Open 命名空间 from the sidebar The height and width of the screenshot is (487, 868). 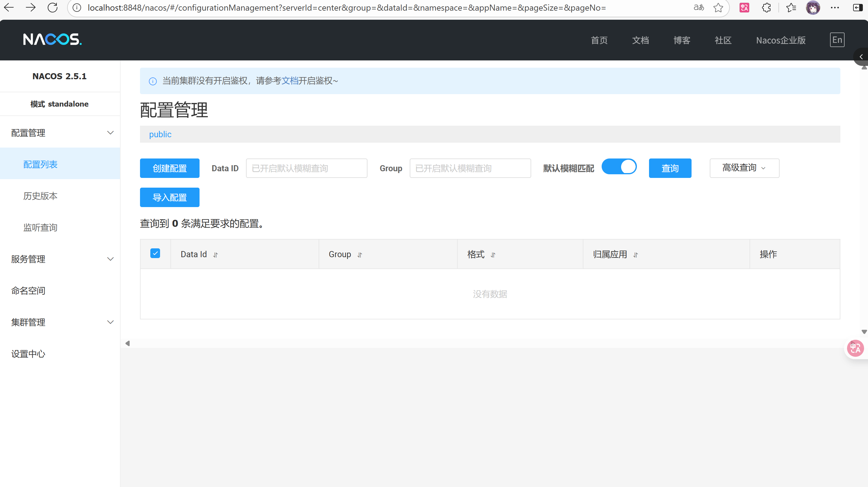click(28, 291)
